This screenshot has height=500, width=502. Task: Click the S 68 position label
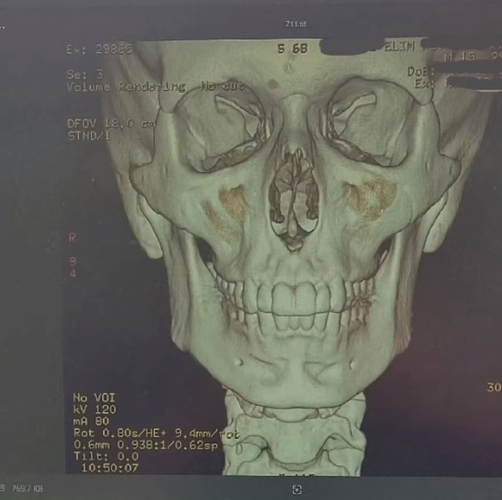[293, 49]
